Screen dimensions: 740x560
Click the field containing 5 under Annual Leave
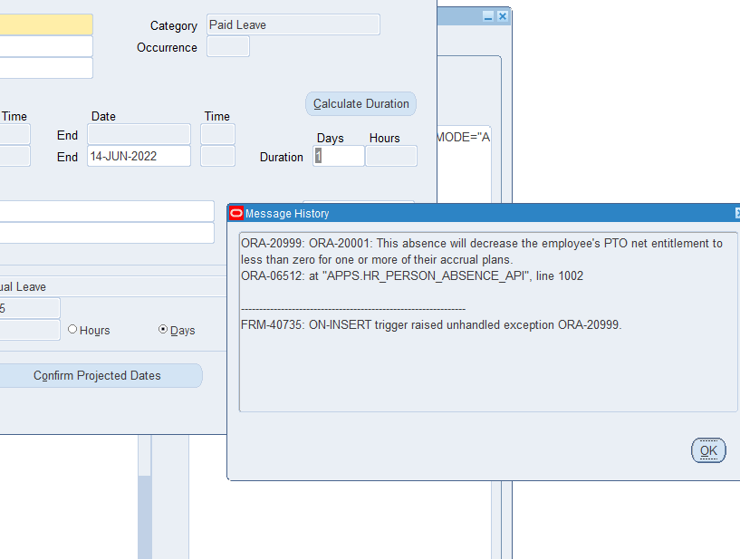coord(30,307)
